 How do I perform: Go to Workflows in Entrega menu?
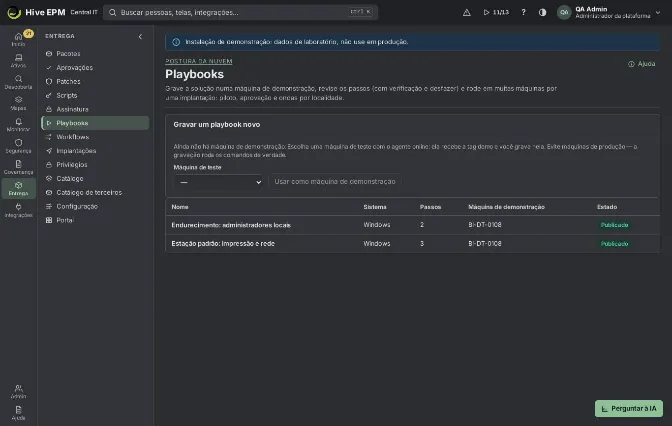(95, 137)
